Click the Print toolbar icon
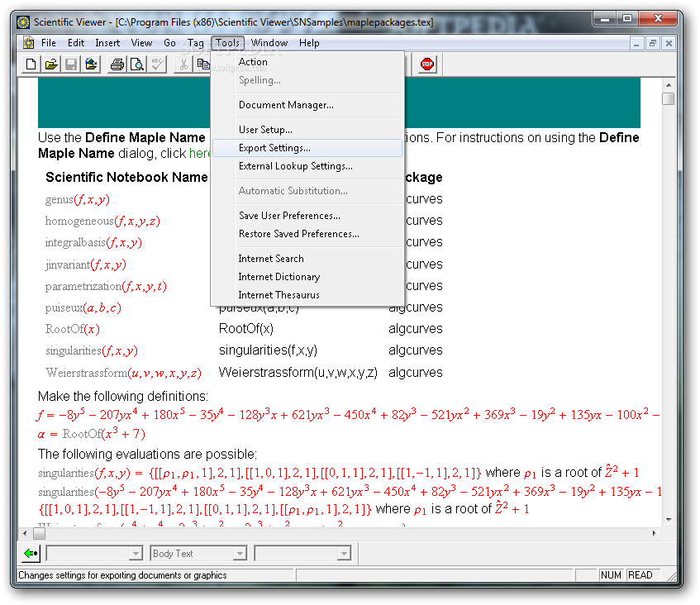 point(117,64)
